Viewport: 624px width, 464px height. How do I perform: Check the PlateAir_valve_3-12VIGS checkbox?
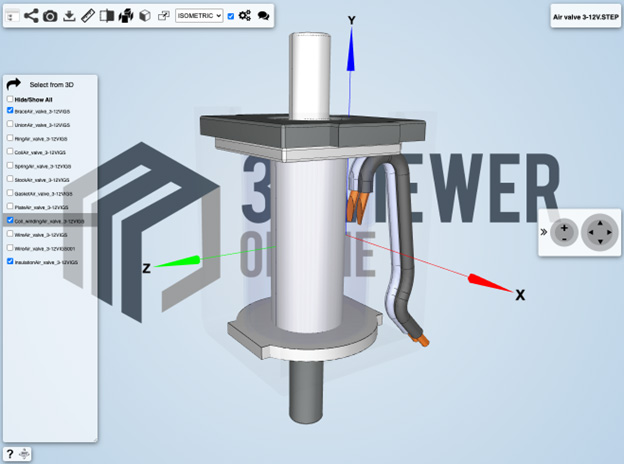click(10, 206)
